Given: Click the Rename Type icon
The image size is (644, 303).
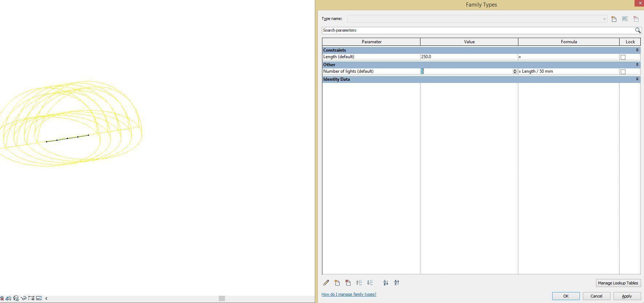Looking at the screenshot, I should click(625, 19).
